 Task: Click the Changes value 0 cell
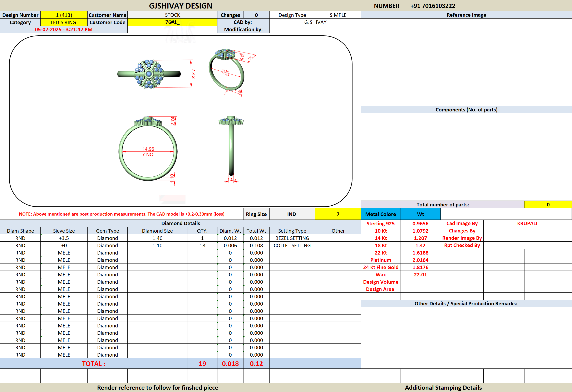(256, 15)
